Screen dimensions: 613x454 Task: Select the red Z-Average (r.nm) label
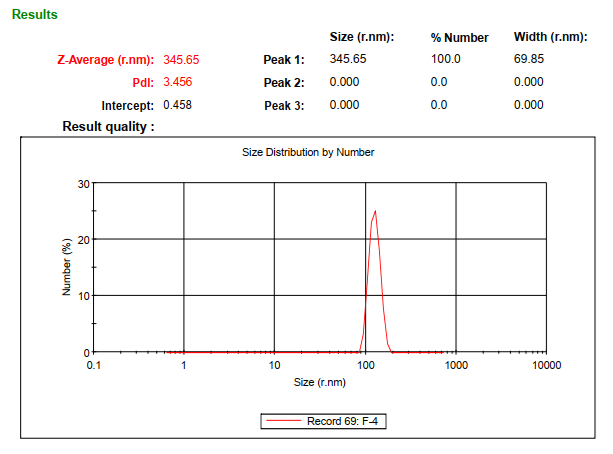click(106, 60)
